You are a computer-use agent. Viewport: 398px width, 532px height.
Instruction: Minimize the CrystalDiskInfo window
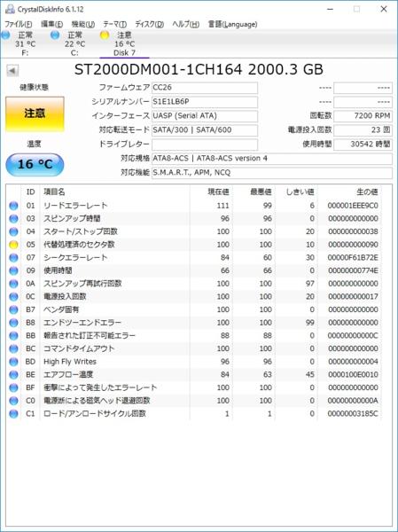[330, 9]
